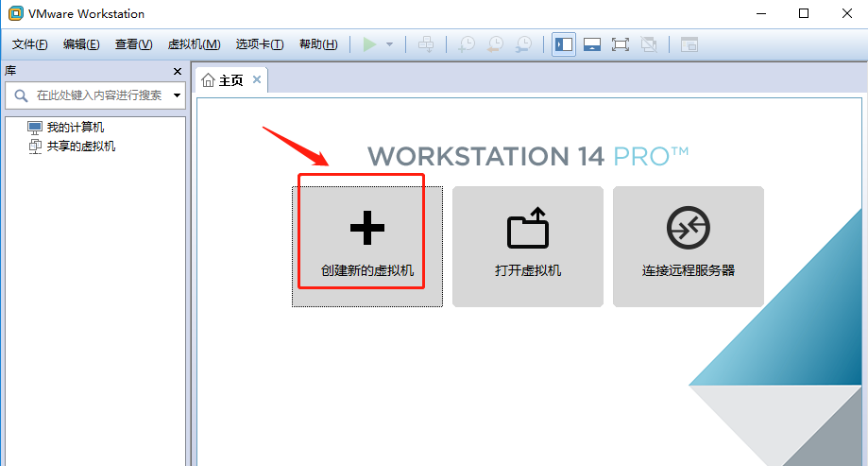Open the 选项卡(T) menu
Image resolution: width=868 pixels, height=466 pixels.
[x=260, y=44]
